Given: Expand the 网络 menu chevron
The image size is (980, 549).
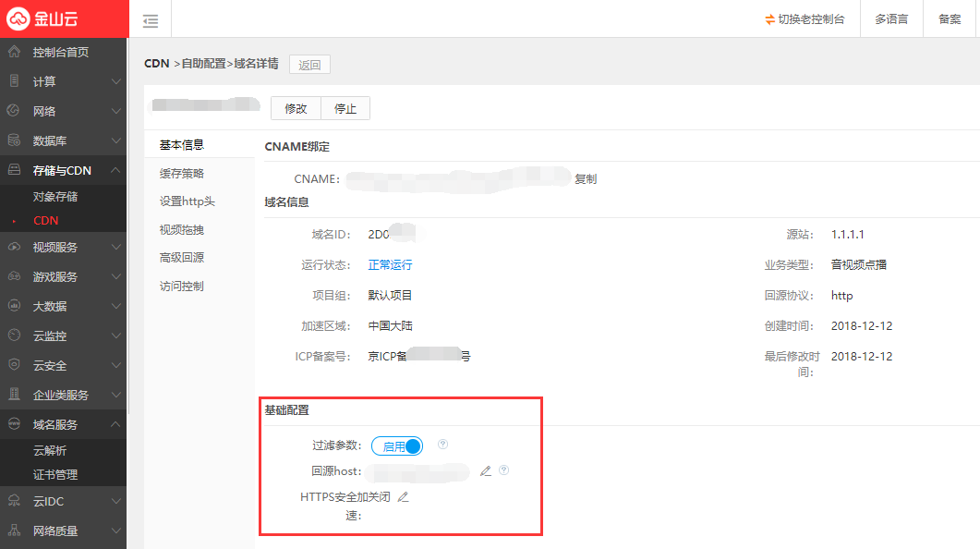Looking at the screenshot, I should (115, 111).
